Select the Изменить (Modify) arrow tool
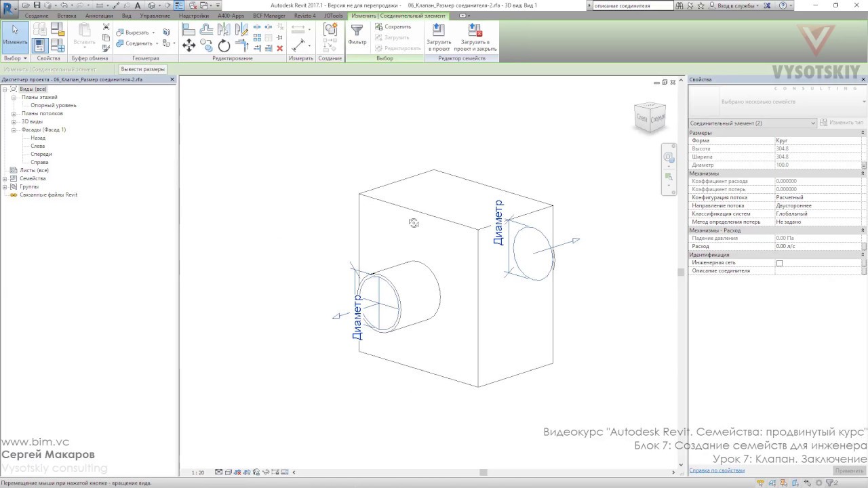The height and width of the screenshot is (488, 868). click(15, 37)
